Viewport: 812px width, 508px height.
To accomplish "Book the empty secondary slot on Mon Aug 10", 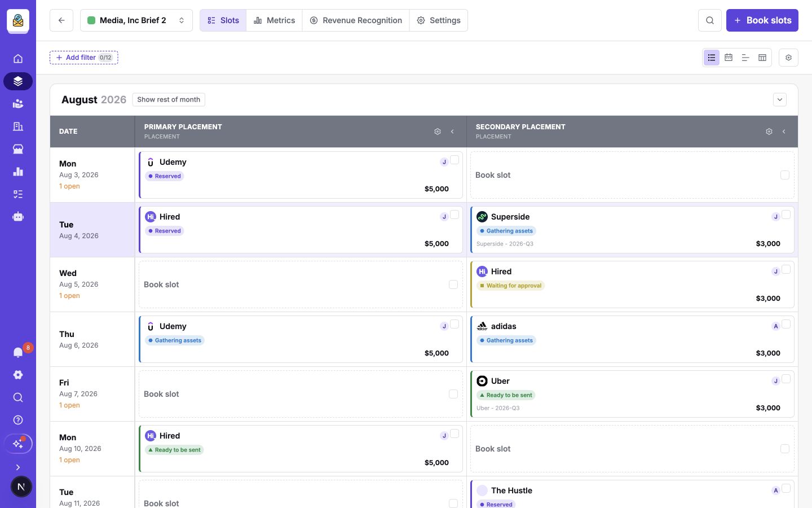I will [x=632, y=449].
